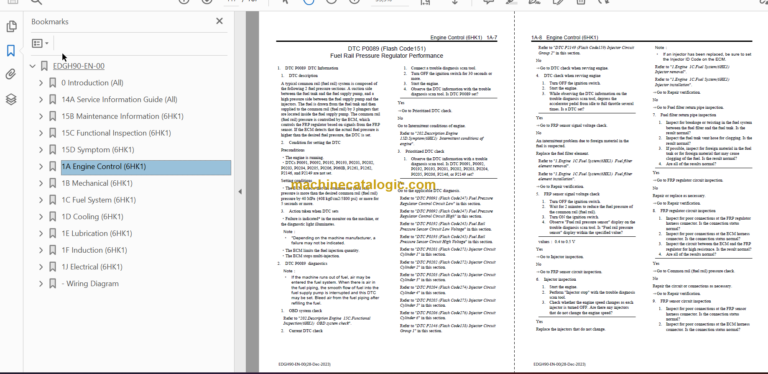Open '14A Service Information Guide (All)' bookmark
768x374 pixels.
coord(119,99)
